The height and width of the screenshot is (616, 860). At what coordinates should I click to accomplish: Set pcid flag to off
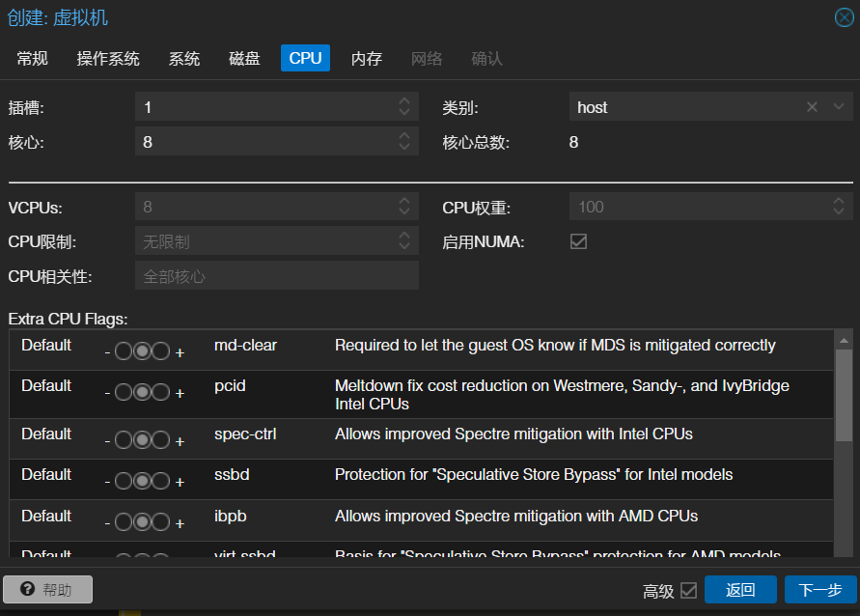pyautogui.click(x=124, y=392)
